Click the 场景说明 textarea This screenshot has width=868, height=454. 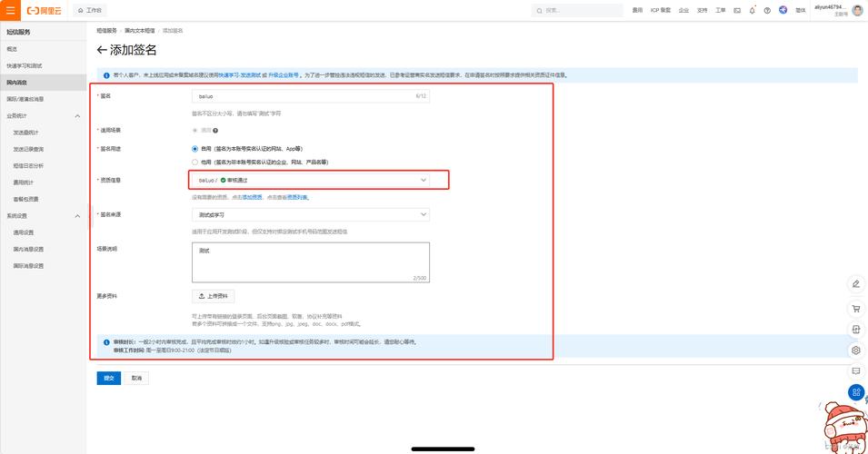tap(311, 262)
